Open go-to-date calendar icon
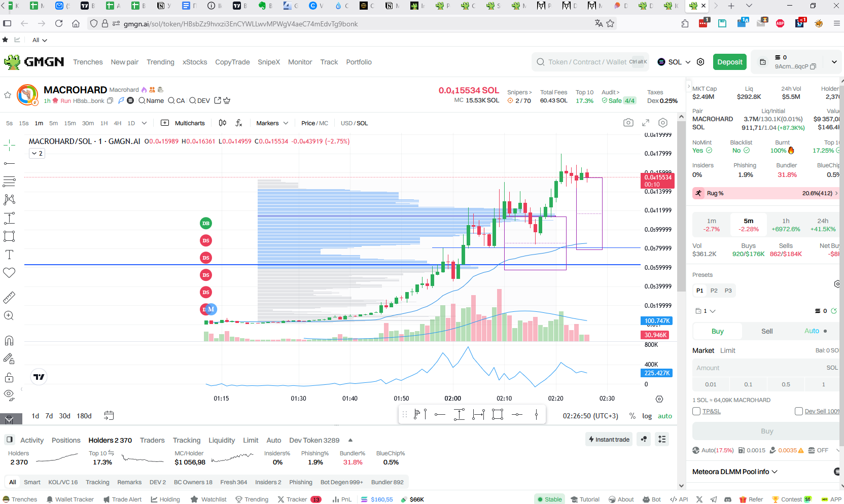This screenshot has height=504, width=844. [109, 416]
